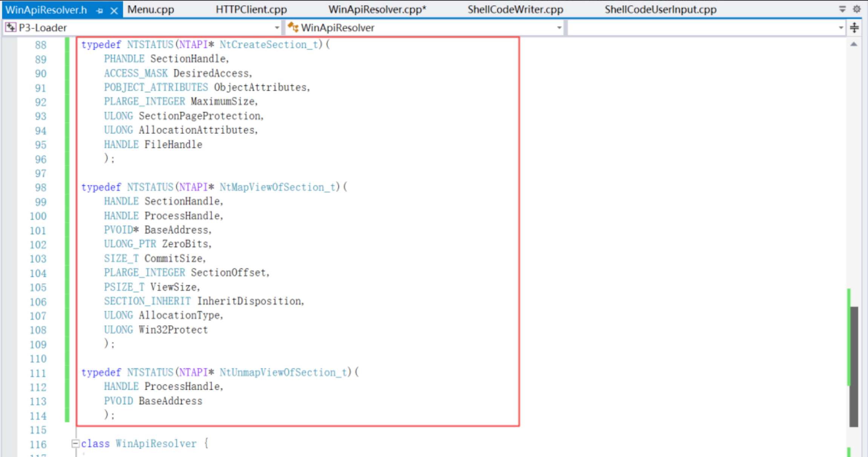Screen dimensions: 868x457
Task: Open the ShellCodeWriter.cpp tab
Action: click(515, 9)
